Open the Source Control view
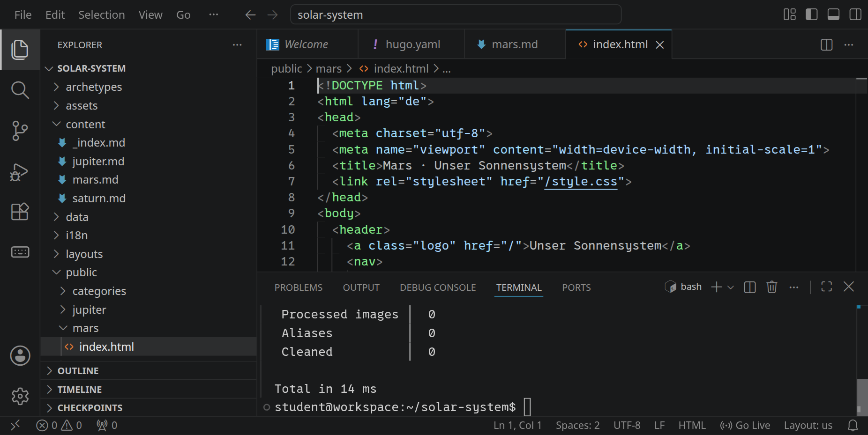This screenshot has width=868, height=435. click(x=20, y=131)
